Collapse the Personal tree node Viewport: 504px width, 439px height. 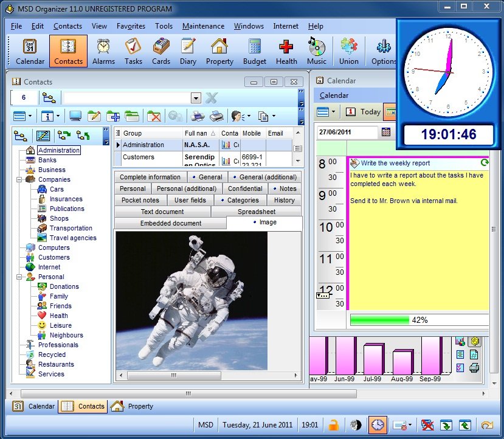19,277
